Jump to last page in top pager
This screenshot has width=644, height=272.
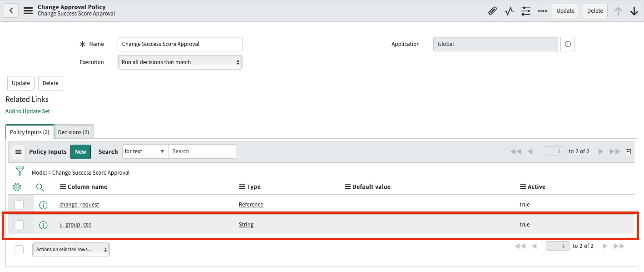coord(615,151)
